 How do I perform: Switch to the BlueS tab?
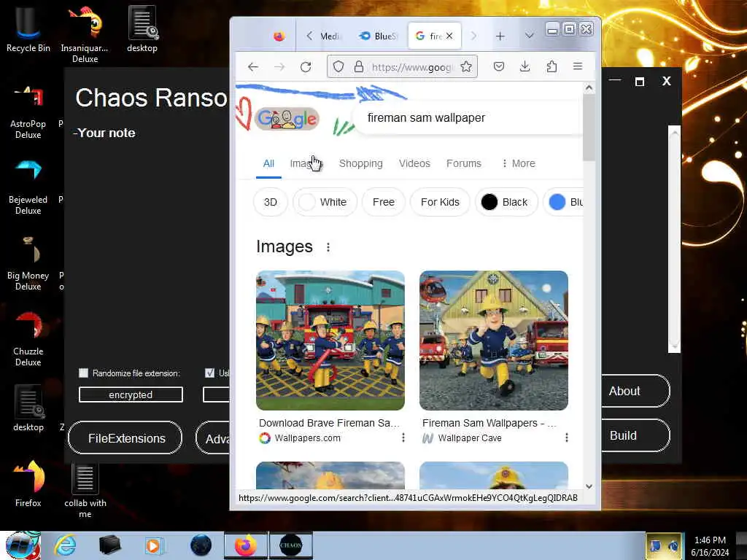379,36
